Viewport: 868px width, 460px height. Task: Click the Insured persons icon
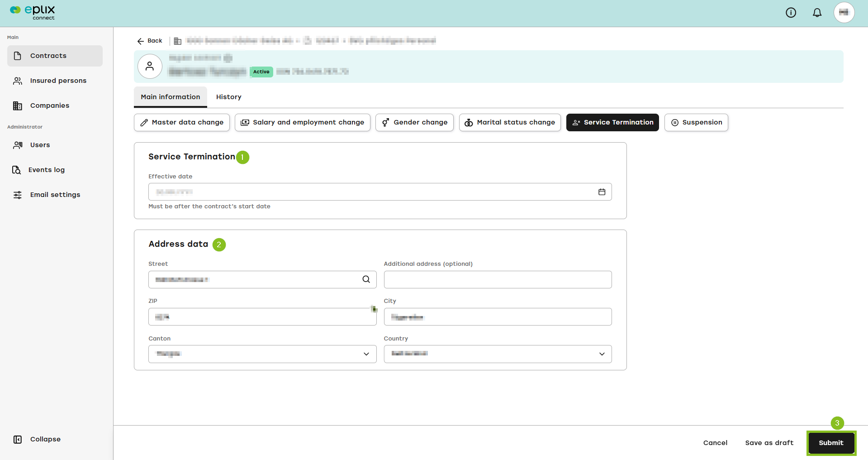coord(18,81)
